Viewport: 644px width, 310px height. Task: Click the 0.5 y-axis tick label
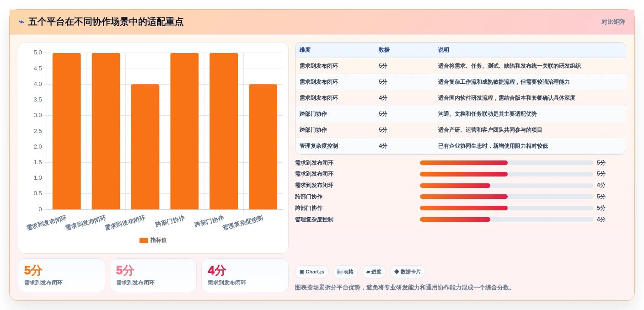tap(38, 194)
